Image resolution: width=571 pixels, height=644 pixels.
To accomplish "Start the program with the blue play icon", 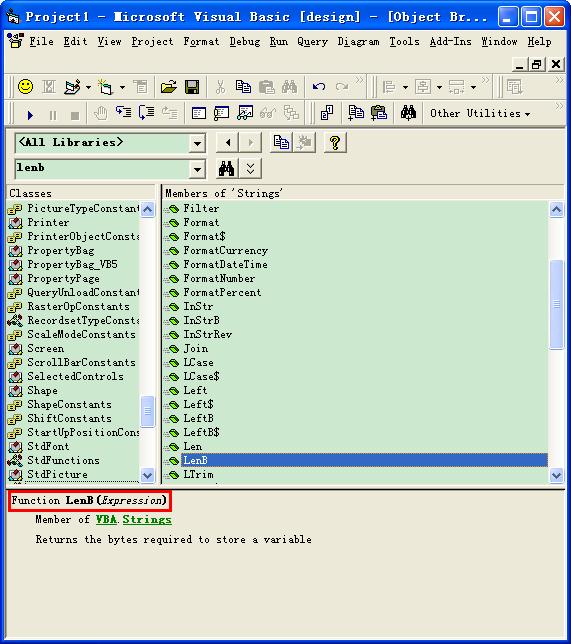I will (30, 115).
